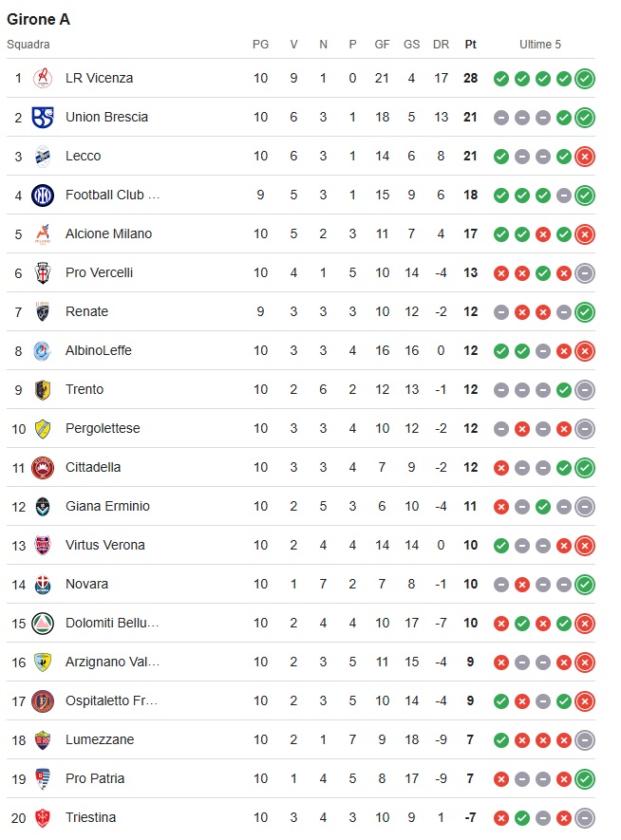The width and height of the screenshot is (621, 840).
Task: Click the Novara team crest
Action: point(43,584)
